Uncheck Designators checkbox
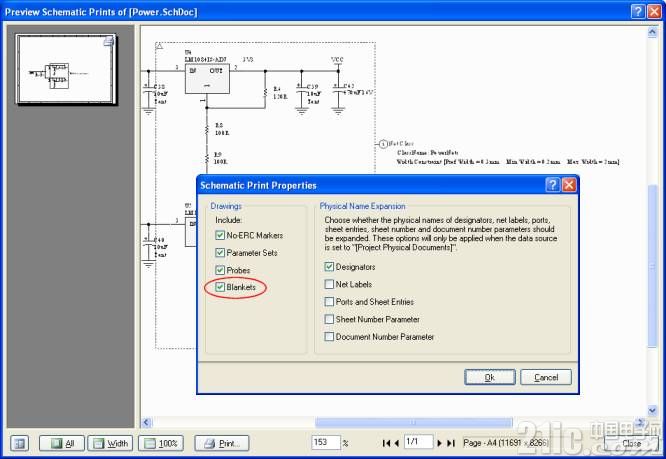The height and width of the screenshot is (459, 666). click(329, 267)
